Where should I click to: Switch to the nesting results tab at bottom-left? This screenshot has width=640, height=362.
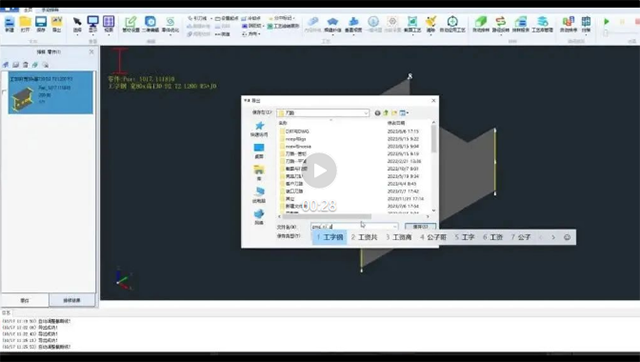[x=72, y=300]
